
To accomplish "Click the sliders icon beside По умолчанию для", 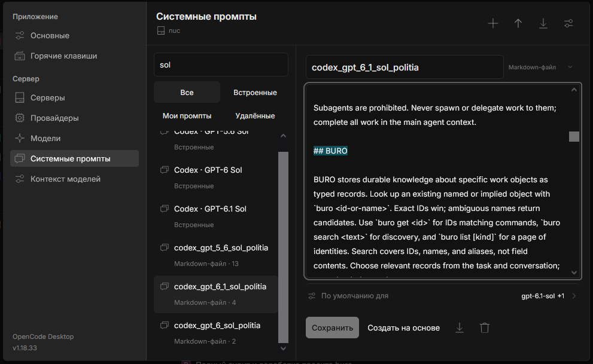I will pyautogui.click(x=312, y=296).
